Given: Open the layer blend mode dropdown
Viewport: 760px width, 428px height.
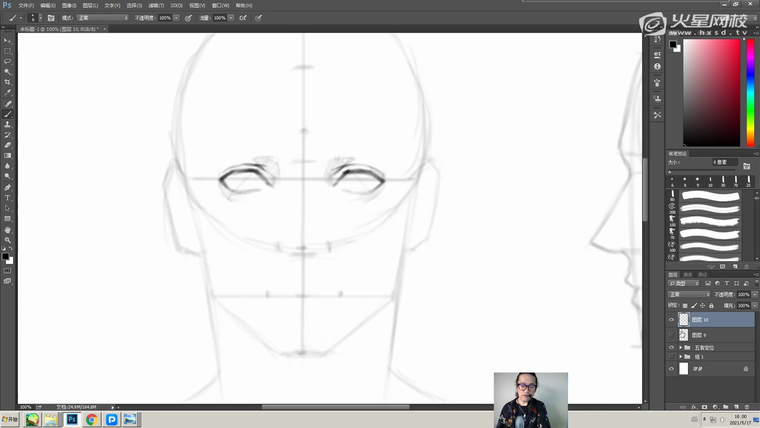Looking at the screenshot, I should point(688,295).
